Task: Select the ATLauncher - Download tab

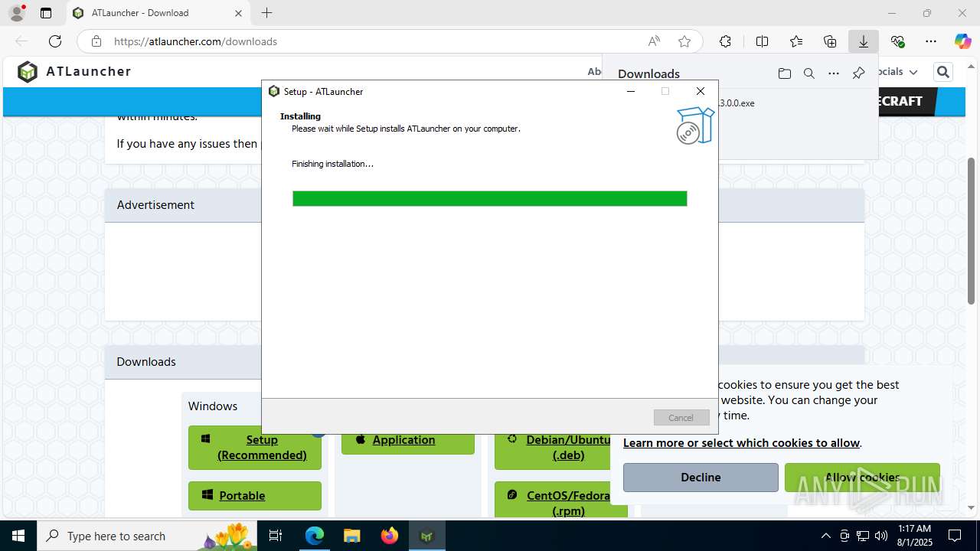Action: click(x=158, y=13)
